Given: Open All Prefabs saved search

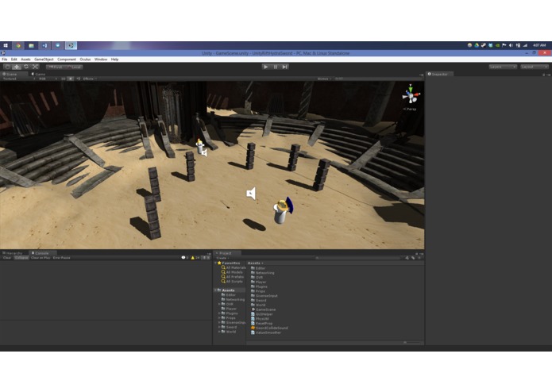Looking at the screenshot, I should (233, 277).
